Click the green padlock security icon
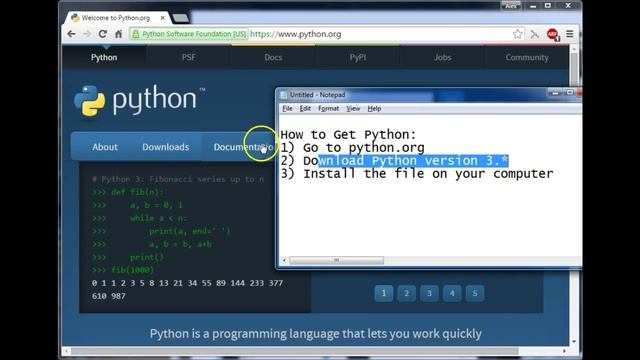 tap(136, 34)
